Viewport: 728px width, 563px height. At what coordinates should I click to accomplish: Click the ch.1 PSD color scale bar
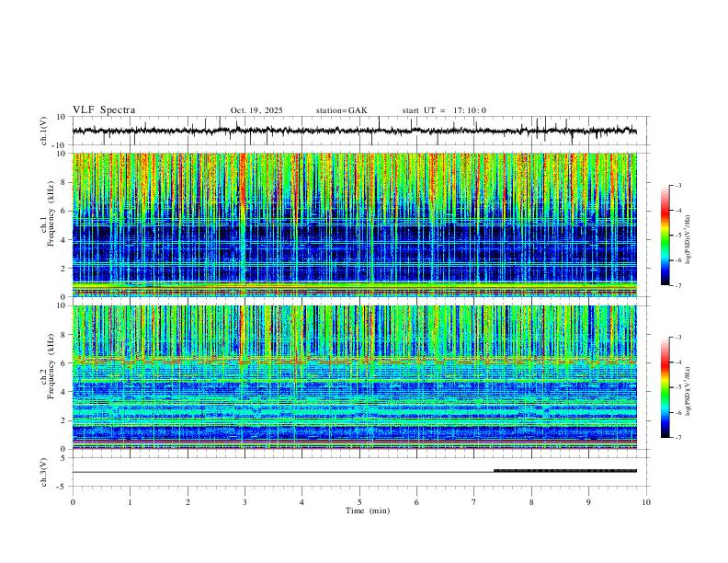[x=665, y=236]
